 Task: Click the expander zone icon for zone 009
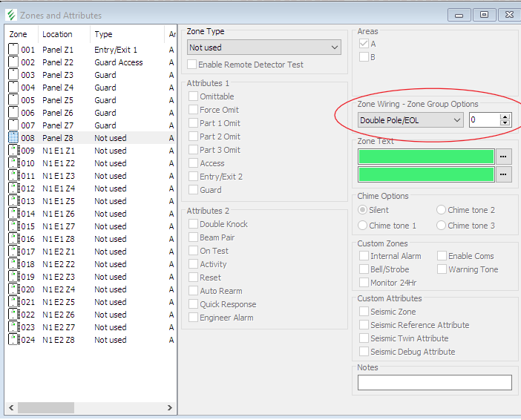click(13, 151)
